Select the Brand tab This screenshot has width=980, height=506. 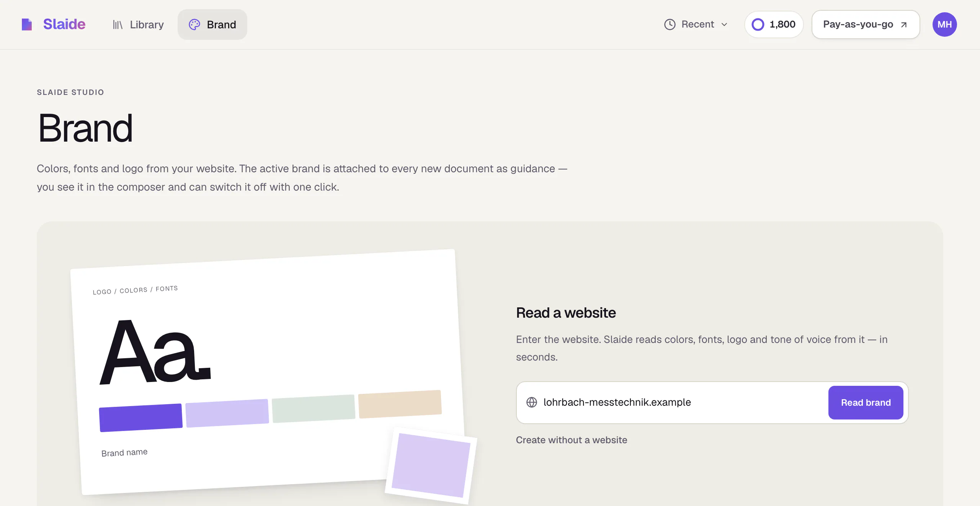pyautogui.click(x=212, y=24)
